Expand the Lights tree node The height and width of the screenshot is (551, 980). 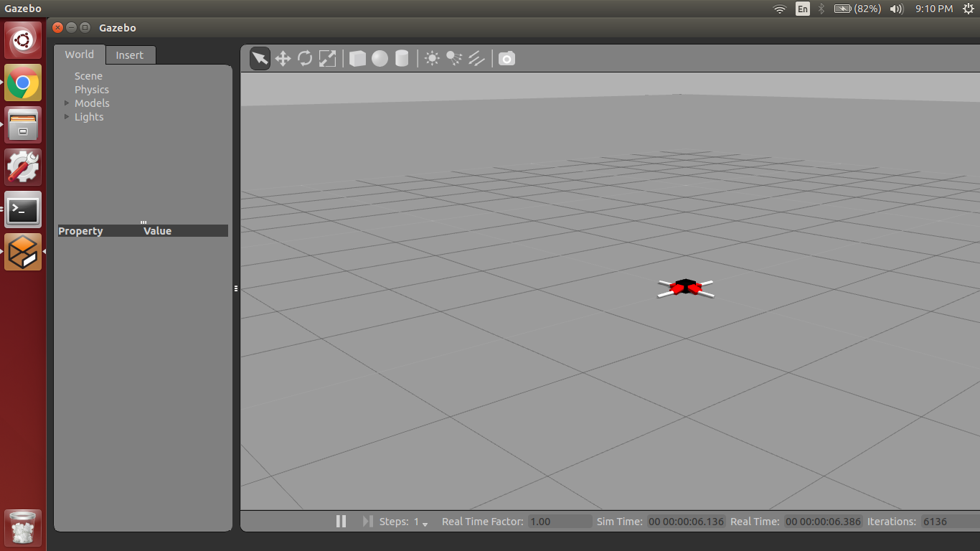pyautogui.click(x=67, y=117)
